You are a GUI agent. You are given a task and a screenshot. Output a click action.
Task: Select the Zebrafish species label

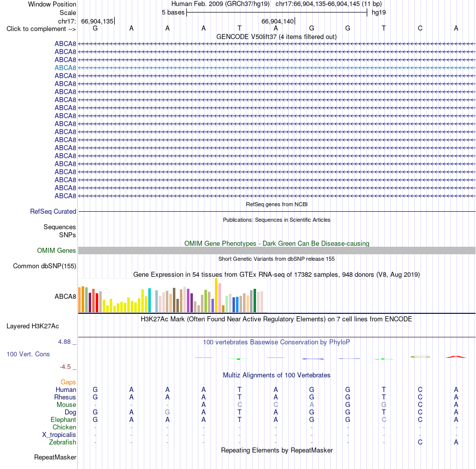point(63,442)
